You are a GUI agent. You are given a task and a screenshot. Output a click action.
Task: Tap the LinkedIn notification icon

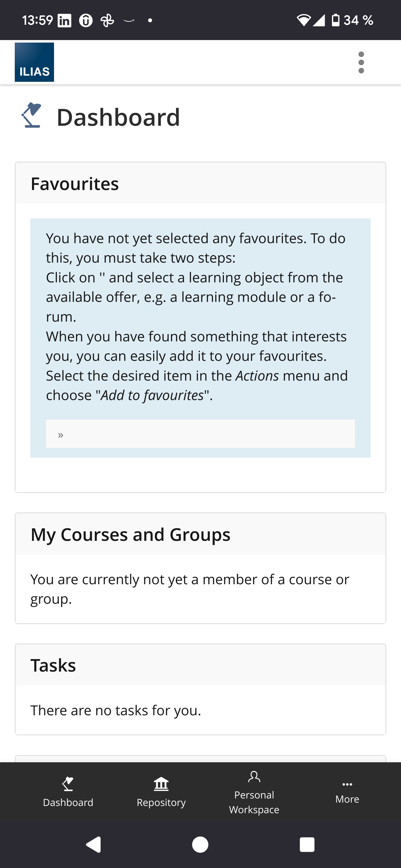point(64,21)
